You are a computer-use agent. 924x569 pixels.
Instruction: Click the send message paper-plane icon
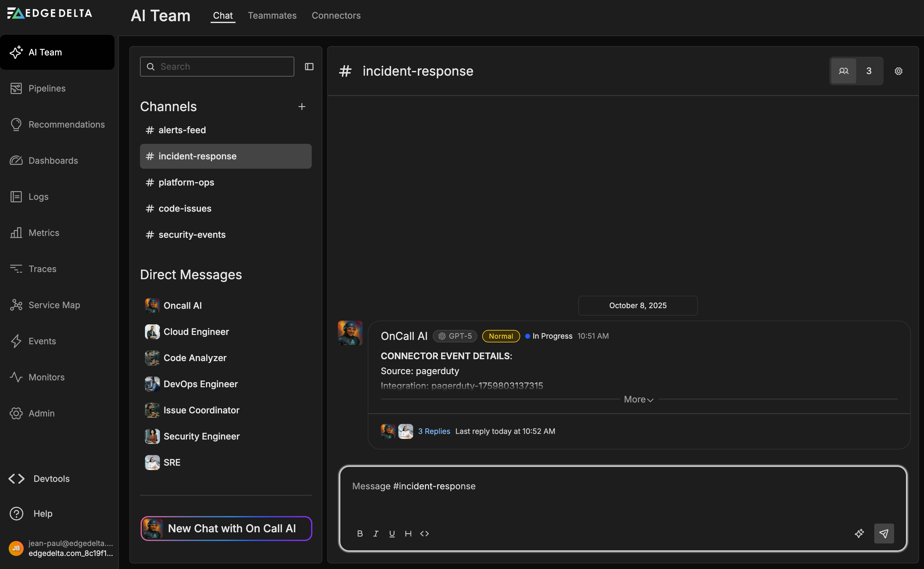pos(884,533)
